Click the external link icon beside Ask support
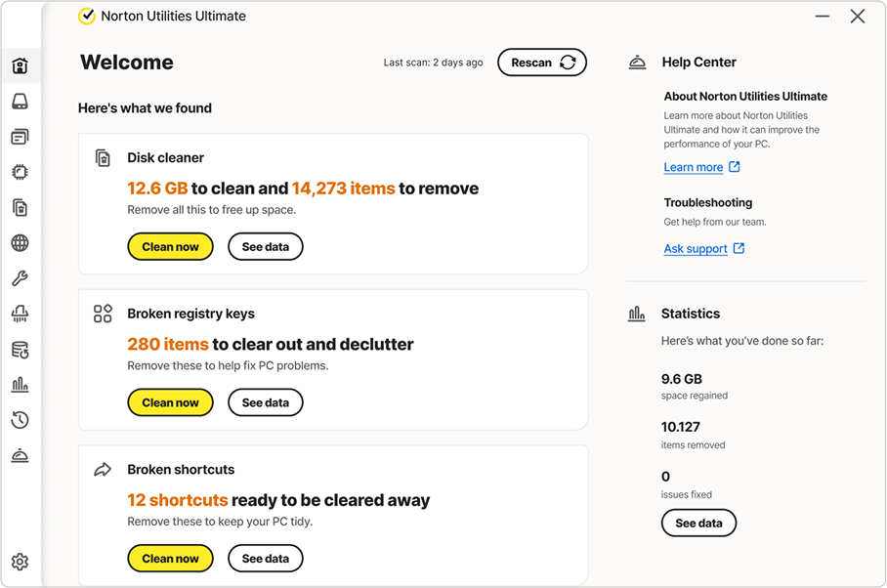The image size is (887, 588). (739, 248)
